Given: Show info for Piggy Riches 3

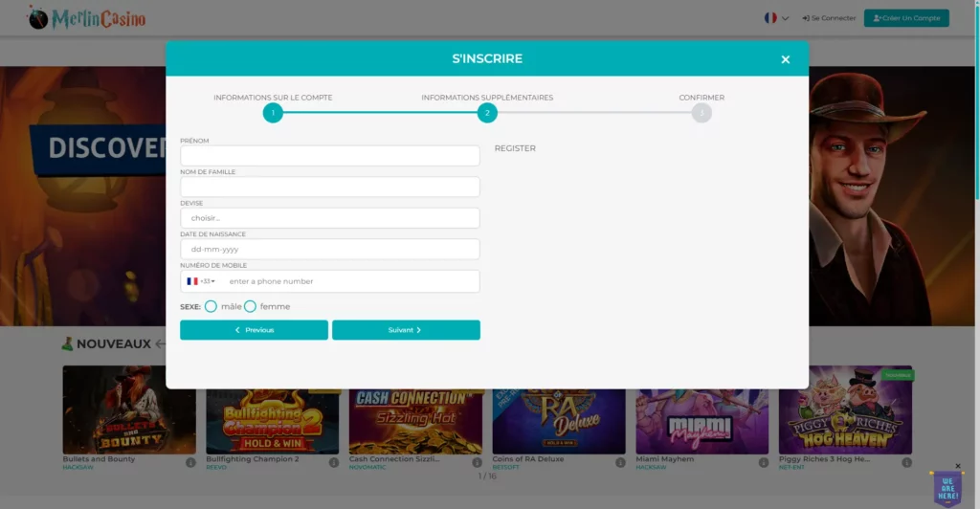Looking at the screenshot, I should pos(907,463).
